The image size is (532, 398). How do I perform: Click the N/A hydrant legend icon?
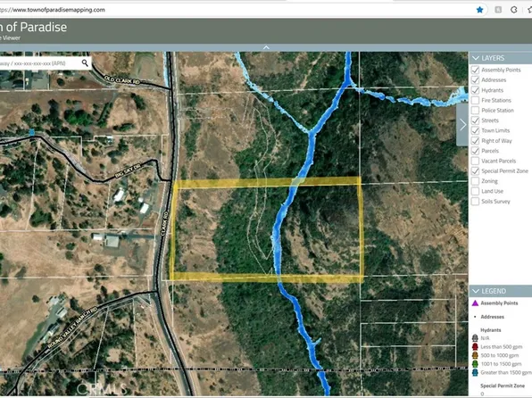[x=475, y=338]
